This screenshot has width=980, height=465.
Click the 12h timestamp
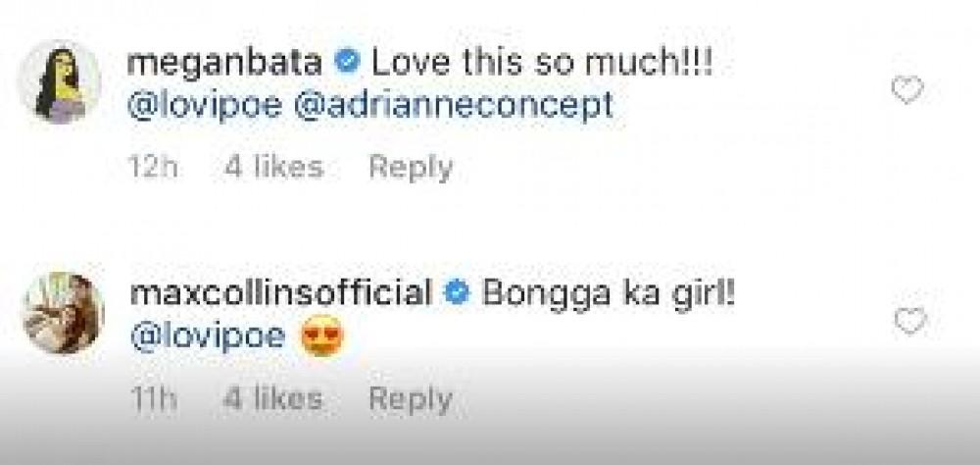coord(154,168)
